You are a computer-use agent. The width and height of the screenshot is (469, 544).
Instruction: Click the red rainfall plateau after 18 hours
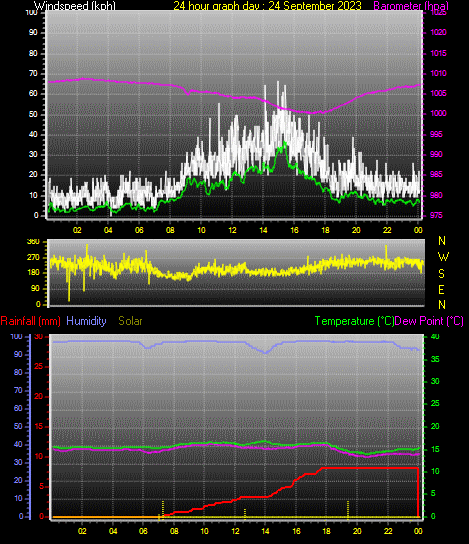(x=370, y=468)
